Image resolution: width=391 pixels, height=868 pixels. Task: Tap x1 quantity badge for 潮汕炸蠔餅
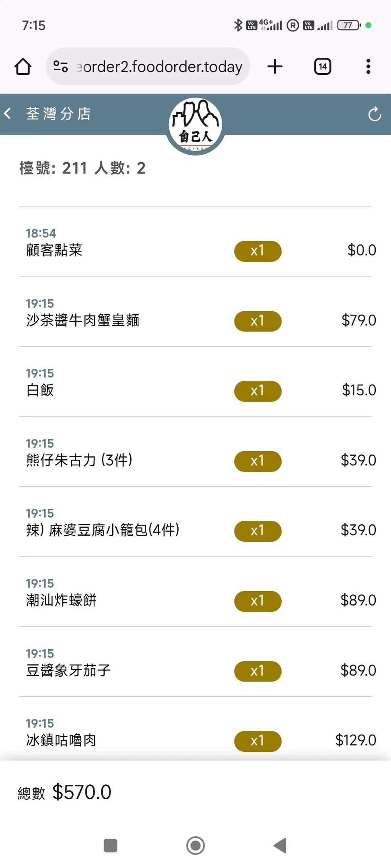258,601
